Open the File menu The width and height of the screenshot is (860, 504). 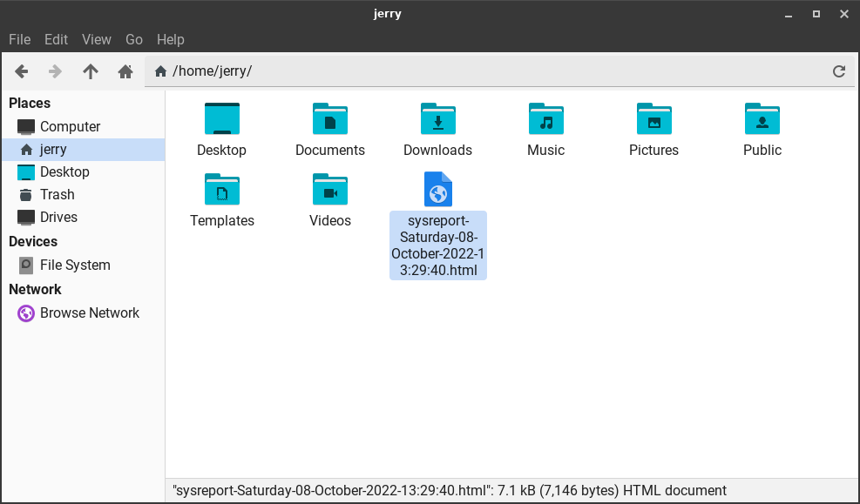(19, 39)
